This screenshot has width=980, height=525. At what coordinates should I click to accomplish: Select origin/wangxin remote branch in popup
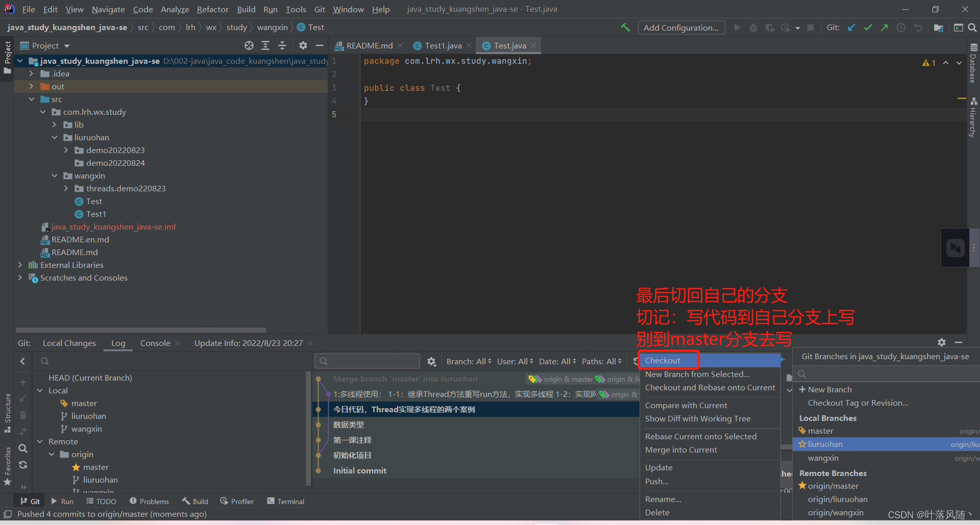coord(836,512)
